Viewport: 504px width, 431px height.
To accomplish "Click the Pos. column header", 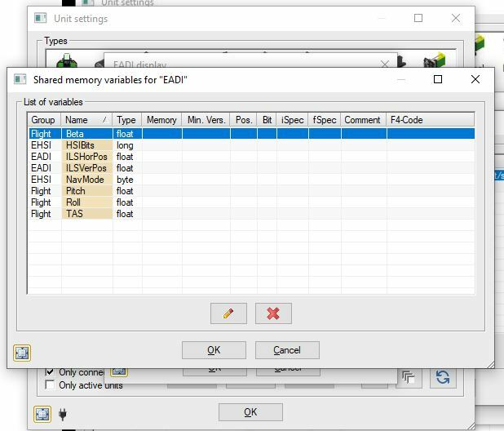I will point(243,120).
